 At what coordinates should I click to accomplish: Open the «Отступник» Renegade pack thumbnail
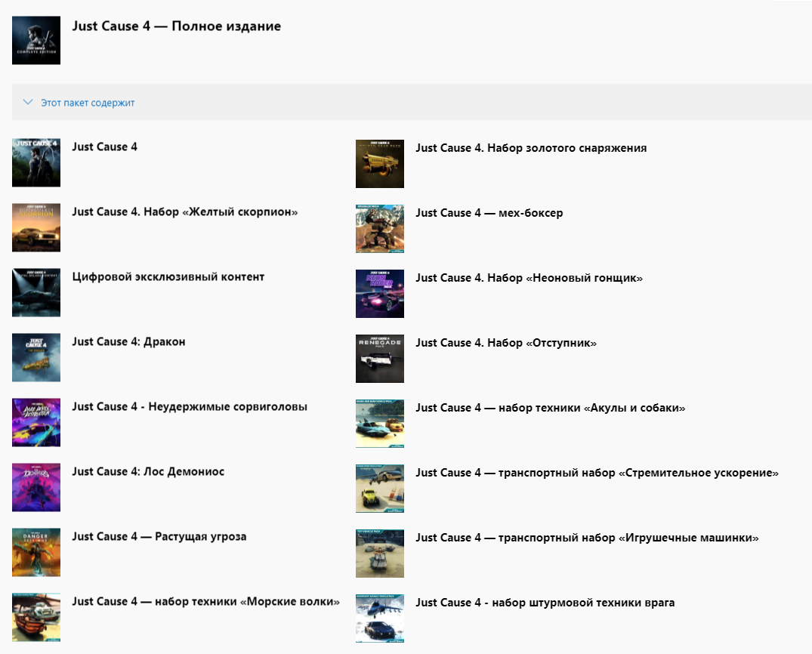(x=380, y=359)
